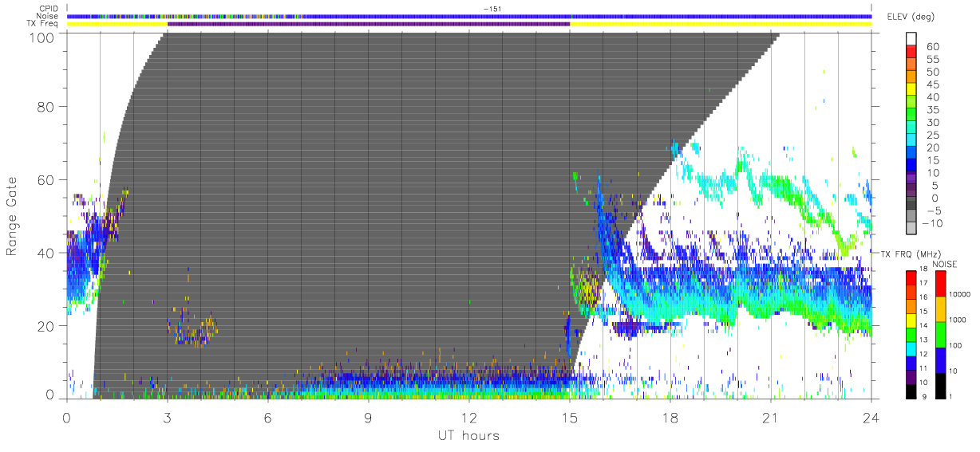Pick the yellow segment of TX FRQ bar
The image size is (980, 452).
tap(912, 320)
